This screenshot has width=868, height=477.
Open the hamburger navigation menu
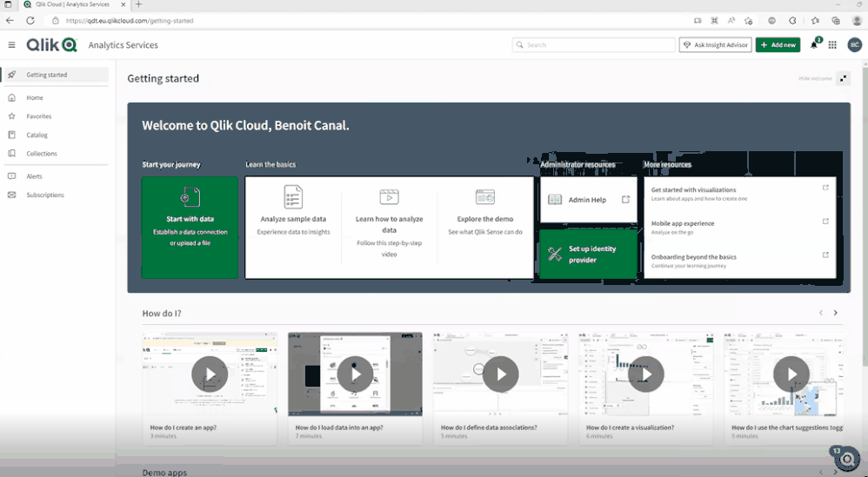(x=11, y=45)
